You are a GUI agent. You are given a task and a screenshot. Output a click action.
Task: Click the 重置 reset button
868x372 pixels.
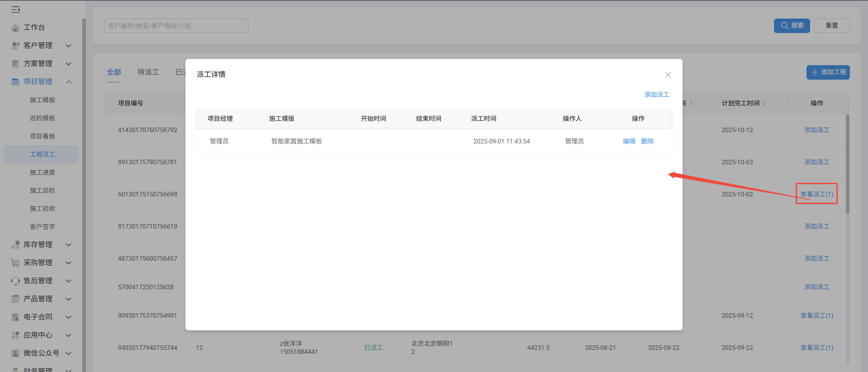(831, 26)
